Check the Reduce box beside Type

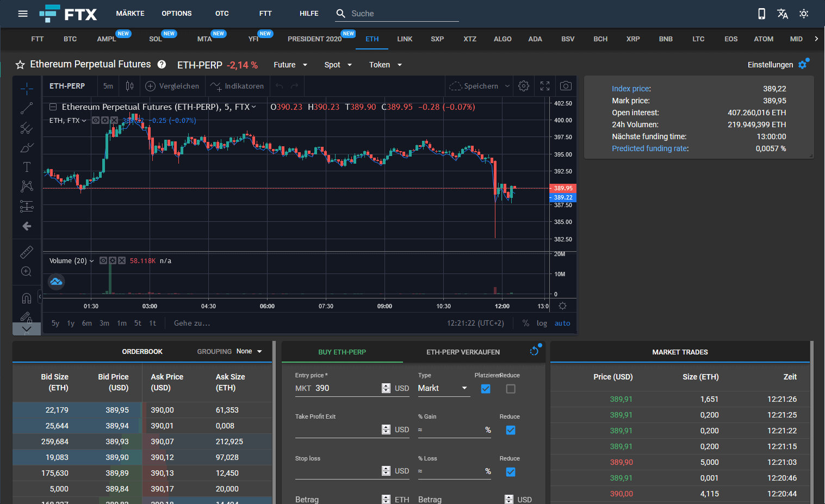click(x=511, y=389)
